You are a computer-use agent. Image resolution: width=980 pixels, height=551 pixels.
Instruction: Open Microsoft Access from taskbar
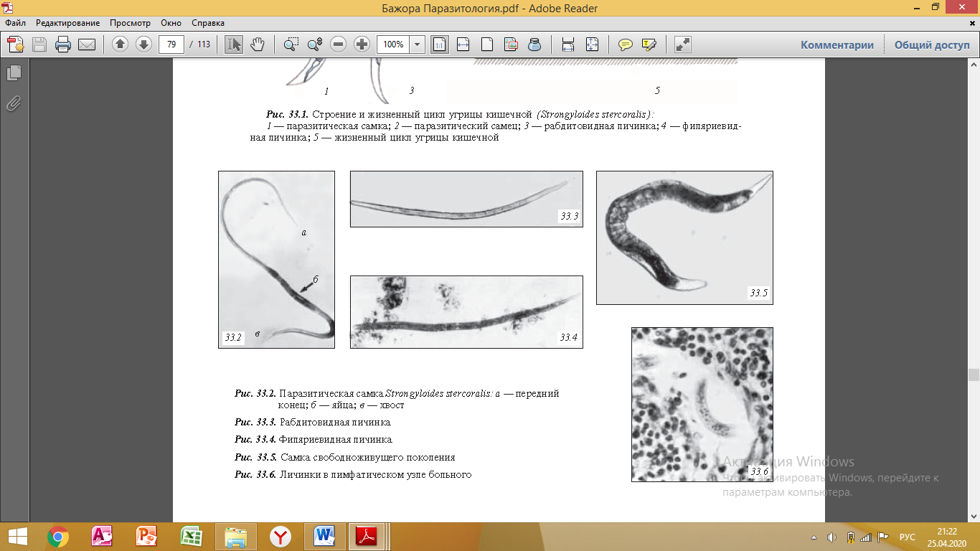pyautogui.click(x=103, y=536)
